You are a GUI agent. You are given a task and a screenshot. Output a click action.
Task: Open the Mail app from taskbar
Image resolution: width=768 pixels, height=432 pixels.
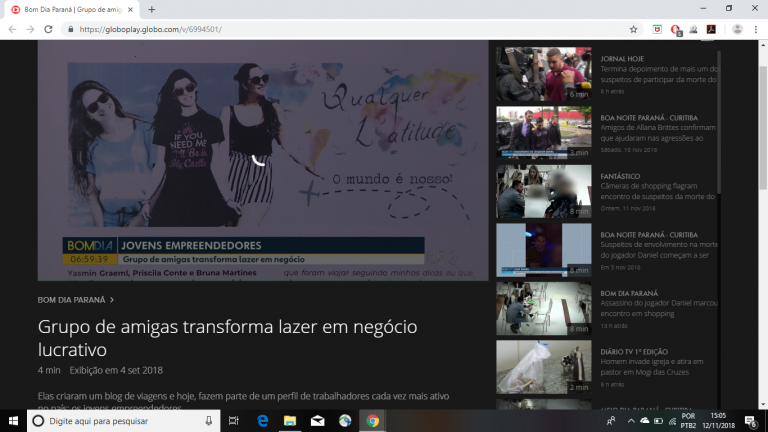point(317,421)
